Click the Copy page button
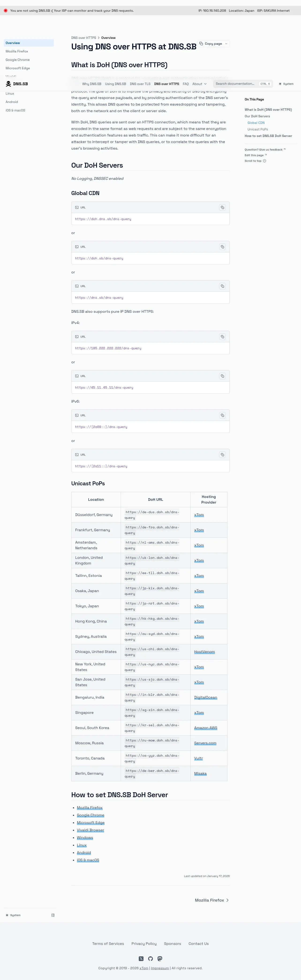This screenshot has width=301, height=980. pyautogui.click(x=211, y=44)
